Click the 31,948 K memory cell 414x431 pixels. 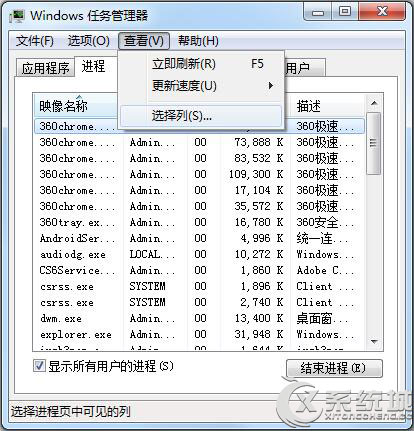point(259,334)
